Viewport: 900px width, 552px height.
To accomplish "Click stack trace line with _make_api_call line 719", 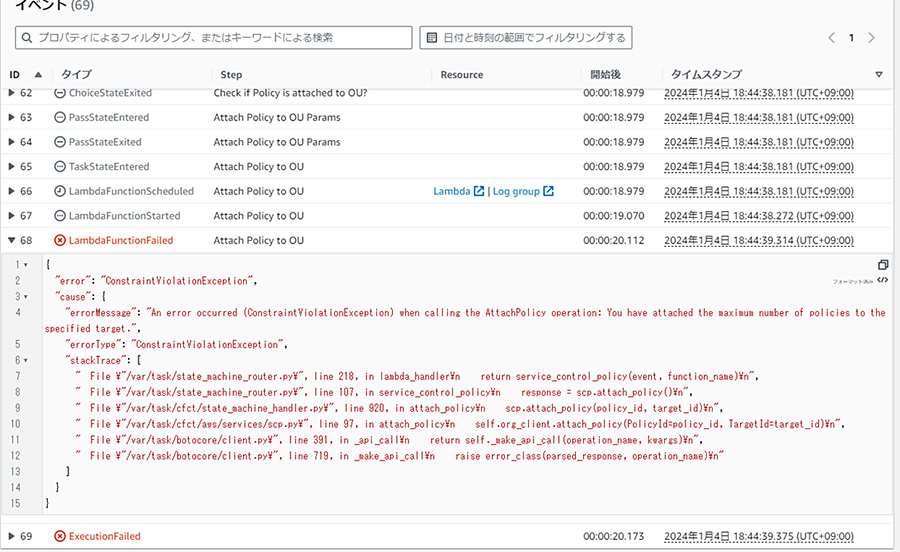I will point(399,456).
